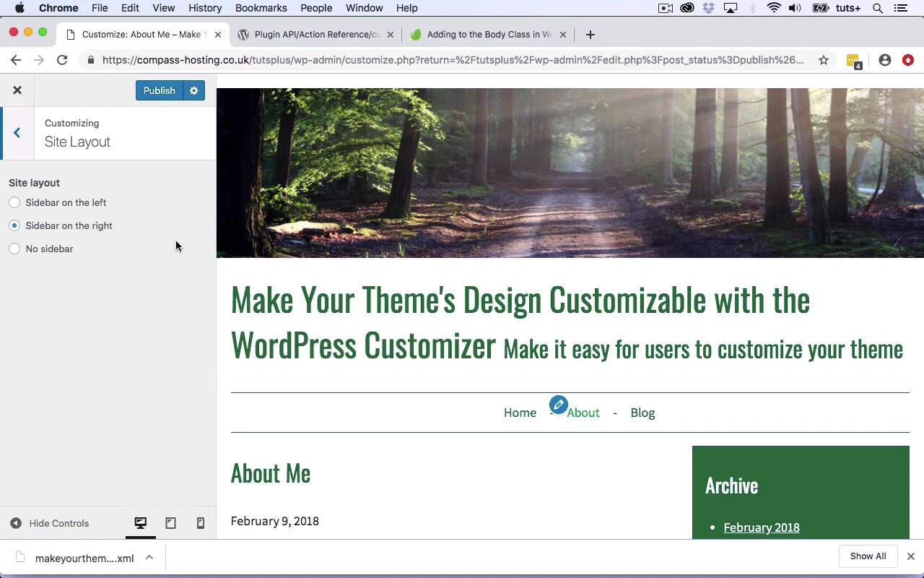Choose the No sidebar option
The height and width of the screenshot is (578, 924).
coord(14,249)
